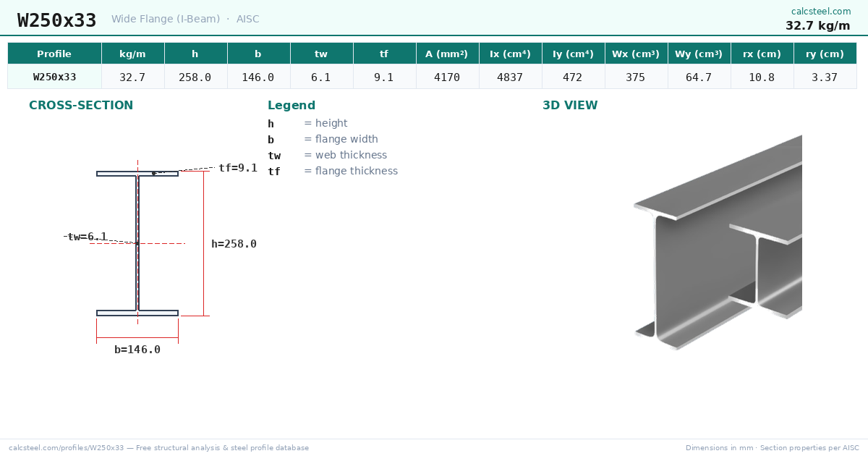Click the CROSS-SECTION heading
This screenshot has width=868, height=456.
point(81,106)
